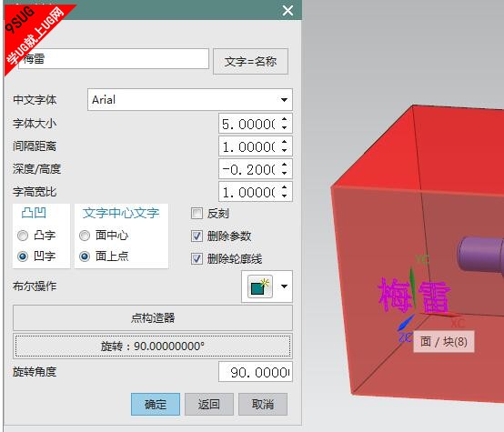Enable the 反刻 checkbox
This screenshot has width=504, height=432.
197,213
